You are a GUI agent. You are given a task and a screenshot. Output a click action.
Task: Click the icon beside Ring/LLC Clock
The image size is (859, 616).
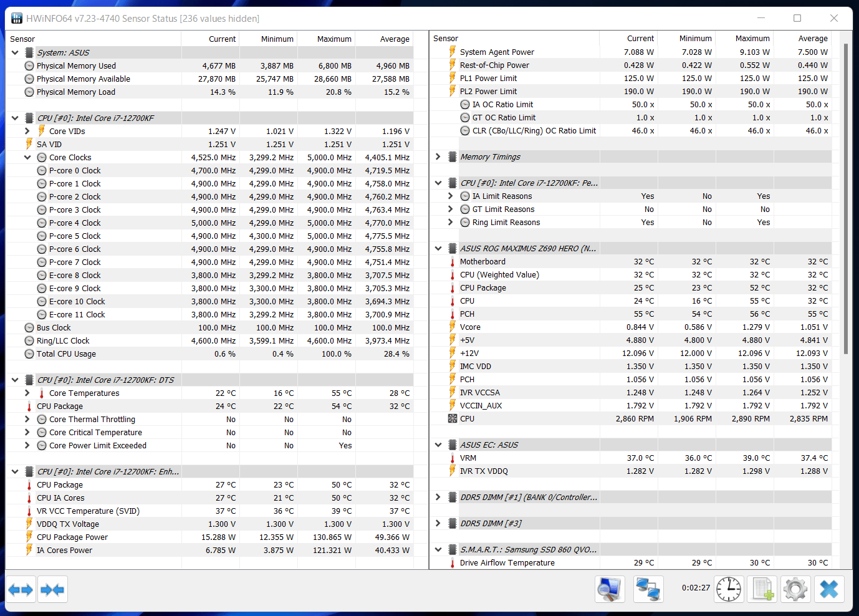[29, 341]
